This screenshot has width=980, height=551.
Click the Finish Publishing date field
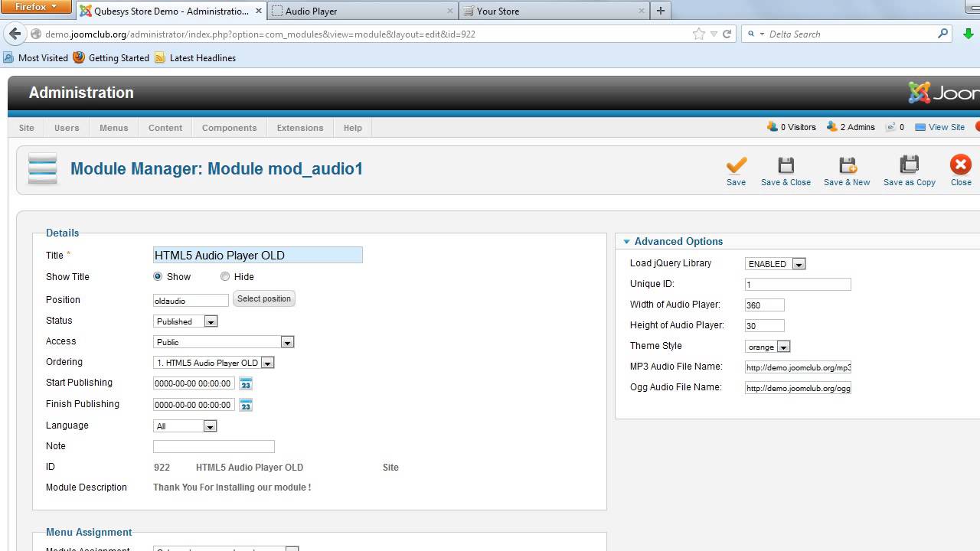pyautogui.click(x=194, y=405)
